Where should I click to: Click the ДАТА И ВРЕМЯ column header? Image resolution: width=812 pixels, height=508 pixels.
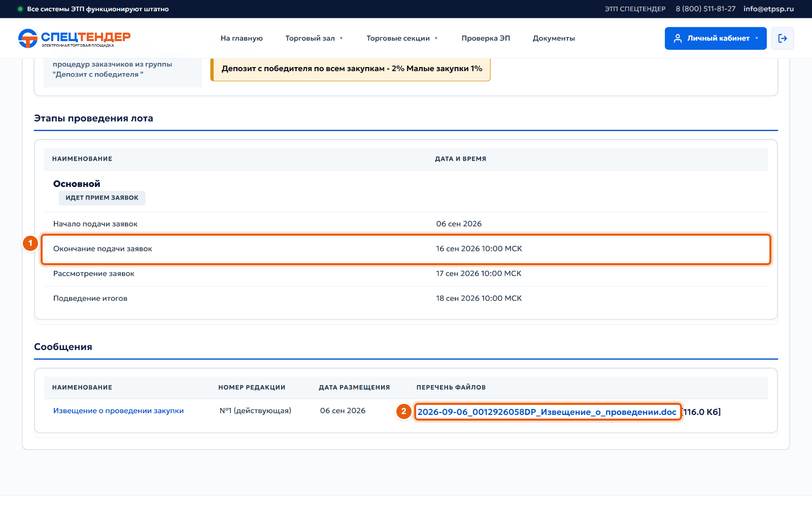click(460, 159)
